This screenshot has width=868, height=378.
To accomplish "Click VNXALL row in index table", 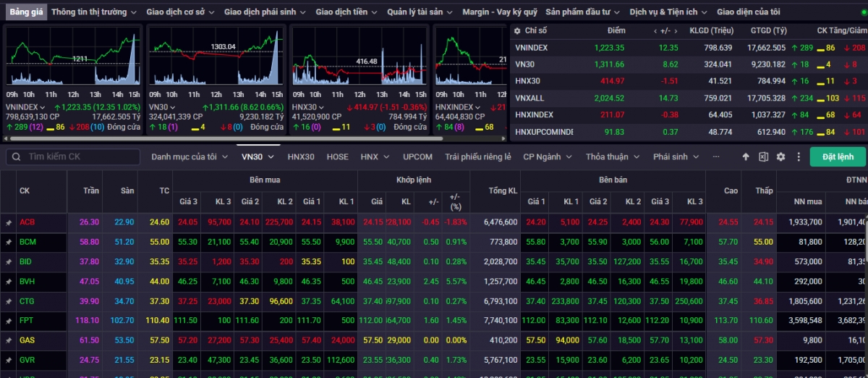I will coord(689,98).
